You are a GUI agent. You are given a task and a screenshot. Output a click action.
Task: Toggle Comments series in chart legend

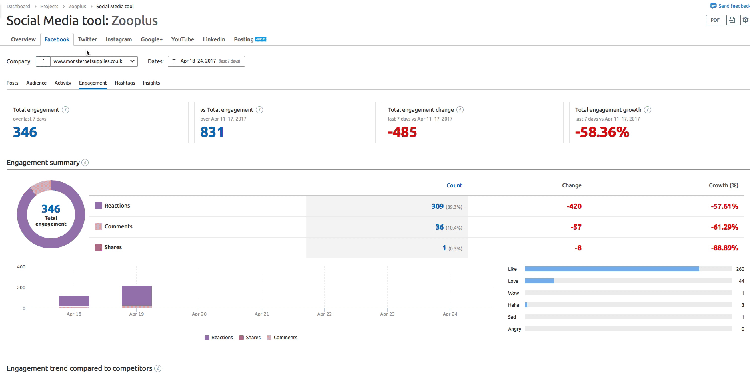pyautogui.click(x=282, y=337)
